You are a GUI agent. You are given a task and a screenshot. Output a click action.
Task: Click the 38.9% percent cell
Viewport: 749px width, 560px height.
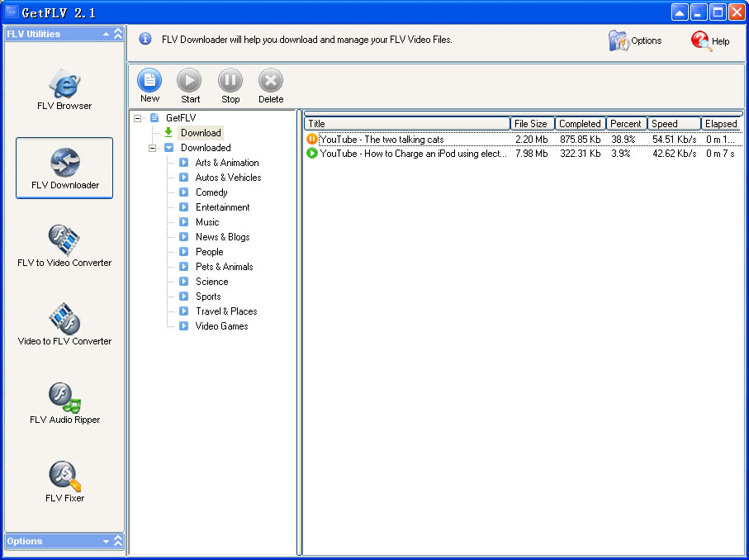click(x=623, y=140)
